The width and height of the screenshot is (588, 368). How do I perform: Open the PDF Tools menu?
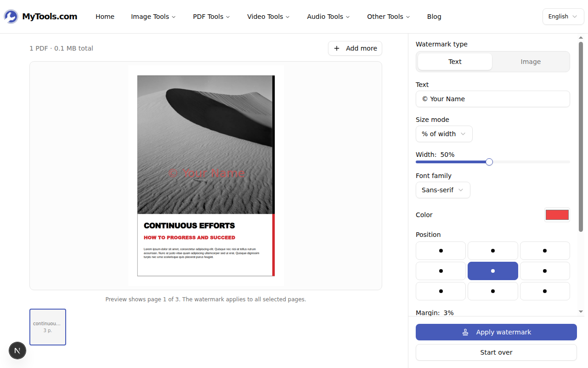click(x=211, y=17)
